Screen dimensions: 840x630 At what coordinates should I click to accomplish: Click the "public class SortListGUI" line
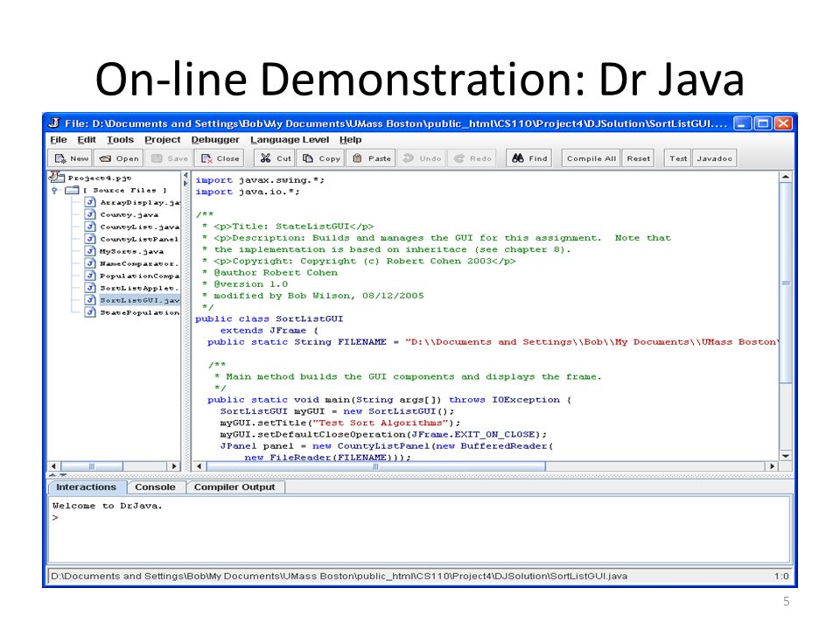click(x=269, y=318)
